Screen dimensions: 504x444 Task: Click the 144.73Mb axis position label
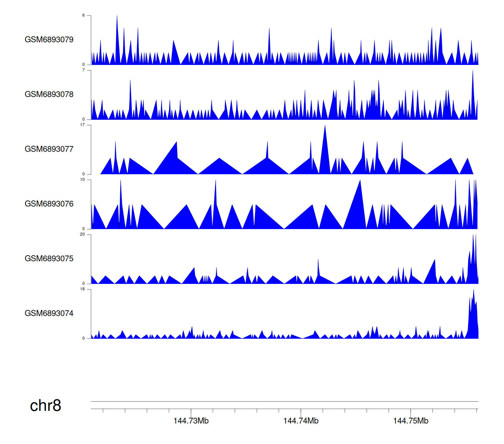(191, 421)
